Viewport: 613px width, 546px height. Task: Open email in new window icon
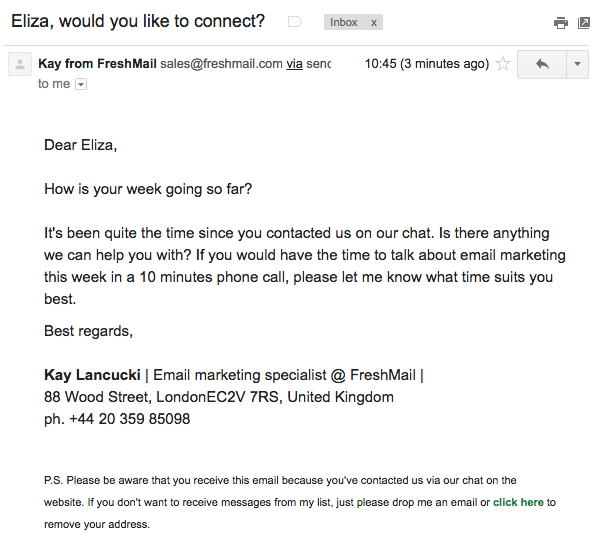coord(584,23)
